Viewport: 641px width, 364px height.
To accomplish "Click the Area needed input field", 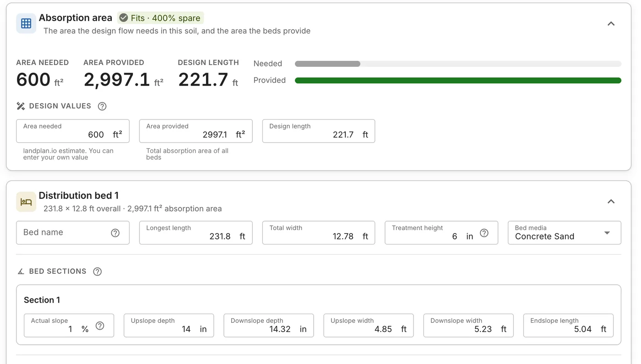I will pos(73,131).
